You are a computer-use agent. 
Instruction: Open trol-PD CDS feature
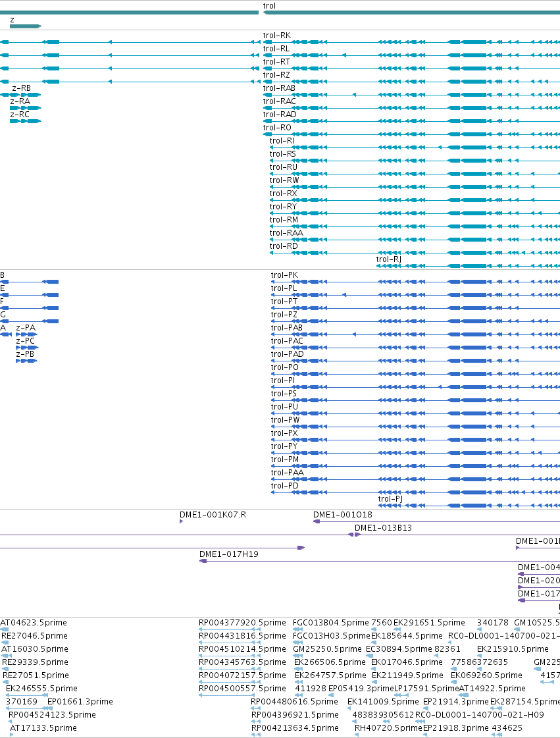click(285, 487)
